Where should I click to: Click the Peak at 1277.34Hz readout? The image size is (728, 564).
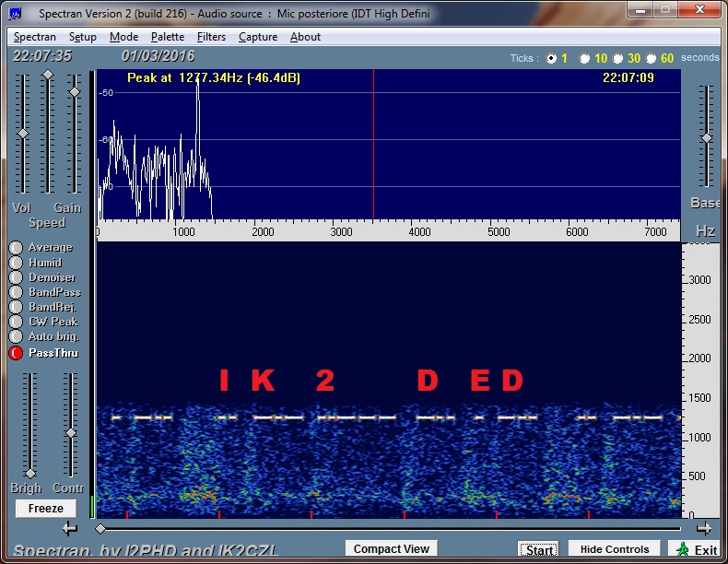214,77
